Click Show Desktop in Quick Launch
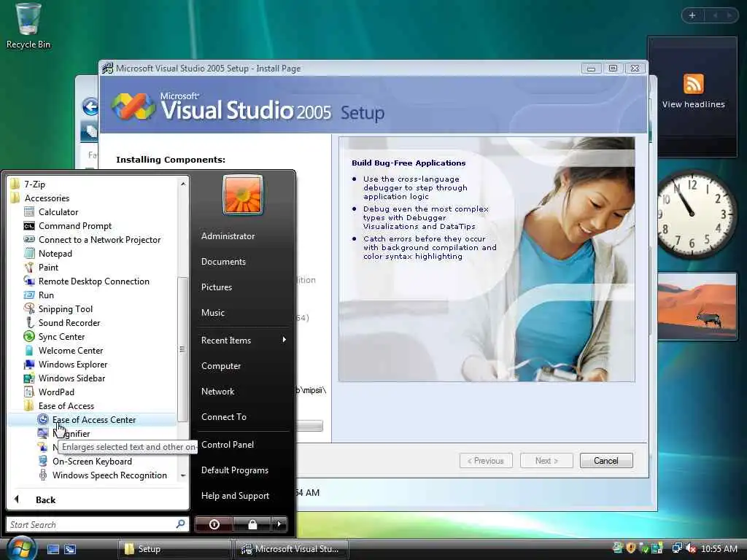Viewport: 747px width, 560px height. coord(53,549)
